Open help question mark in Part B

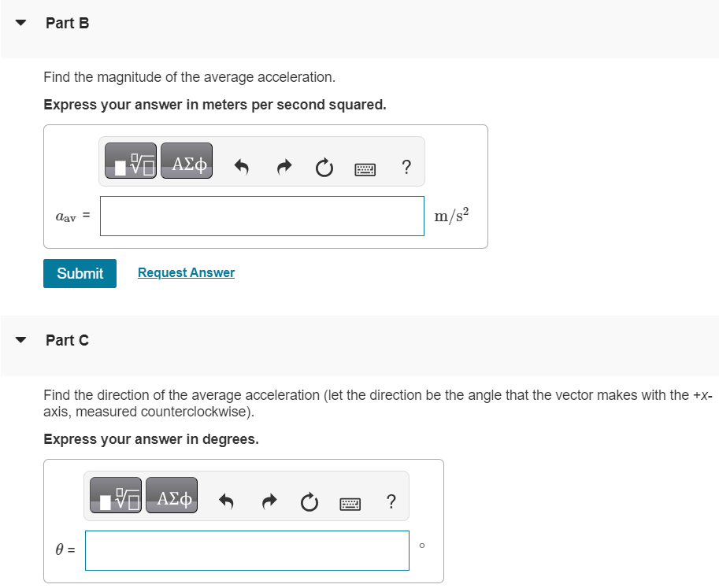[x=406, y=167]
